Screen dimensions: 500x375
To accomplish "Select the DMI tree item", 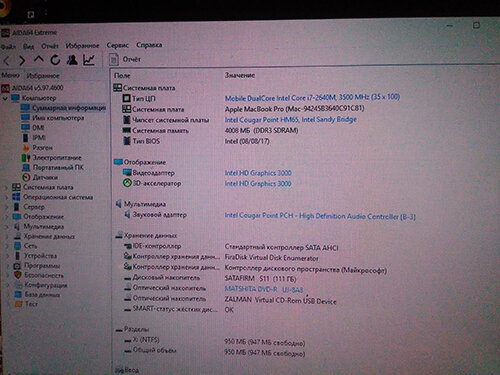I will click(x=33, y=128).
